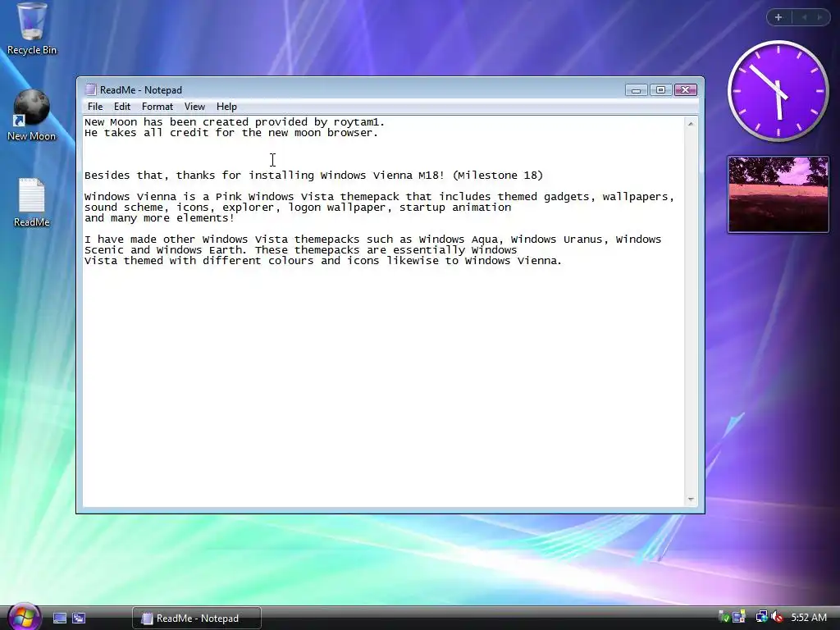The height and width of the screenshot is (630, 840).
Task: Click the Windows Sidebar tray icon
Action: [739, 618]
